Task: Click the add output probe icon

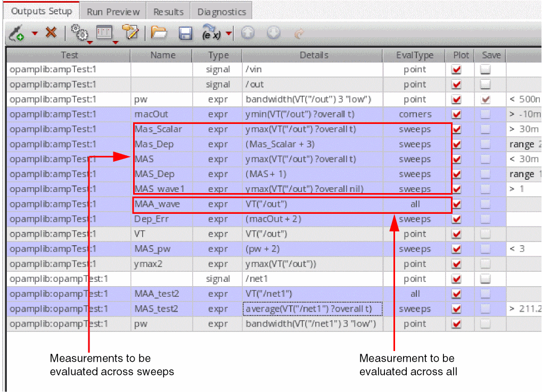Action: (16, 33)
